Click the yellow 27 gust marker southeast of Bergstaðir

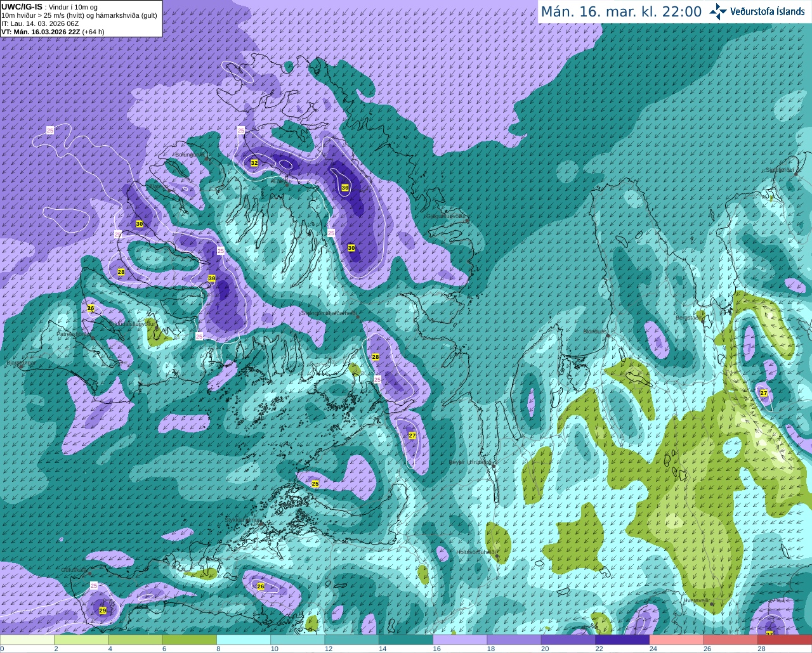tap(764, 393)
